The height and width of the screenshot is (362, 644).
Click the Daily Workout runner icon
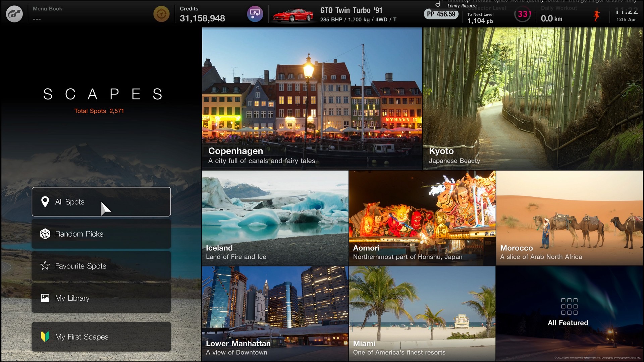click(x=596, y=16)
